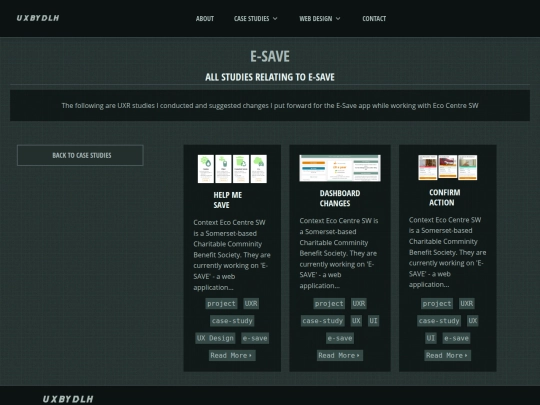Select case-study tag on Help Me Save card
The height and width of the screenshot is (405, 540).
(232, 321)
